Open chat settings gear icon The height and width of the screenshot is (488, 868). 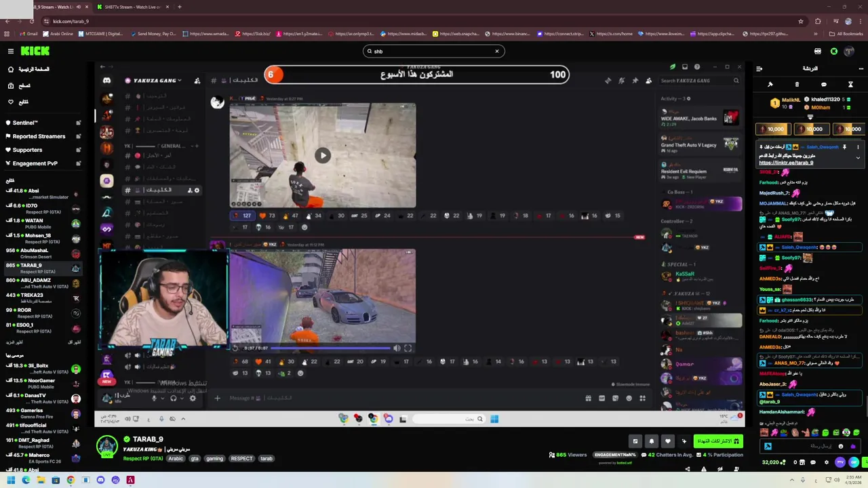tap(826, 462)
